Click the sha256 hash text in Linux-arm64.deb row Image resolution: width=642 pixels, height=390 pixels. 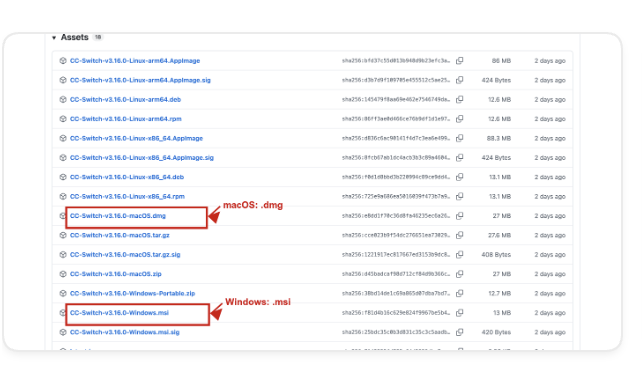396,99
